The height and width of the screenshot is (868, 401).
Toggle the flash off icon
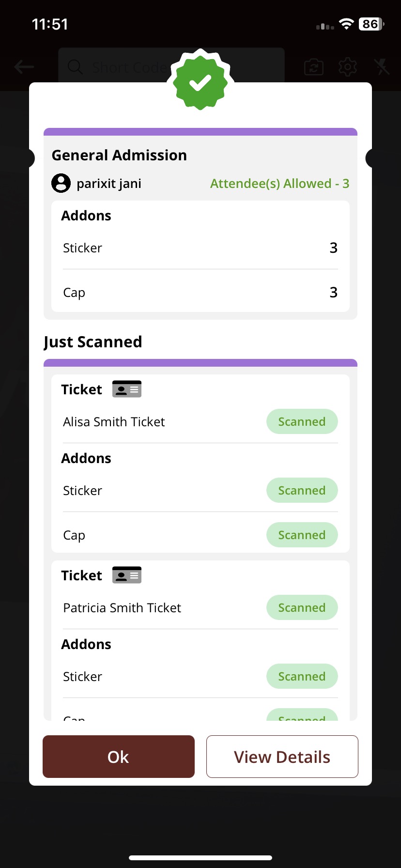(382, 67)
